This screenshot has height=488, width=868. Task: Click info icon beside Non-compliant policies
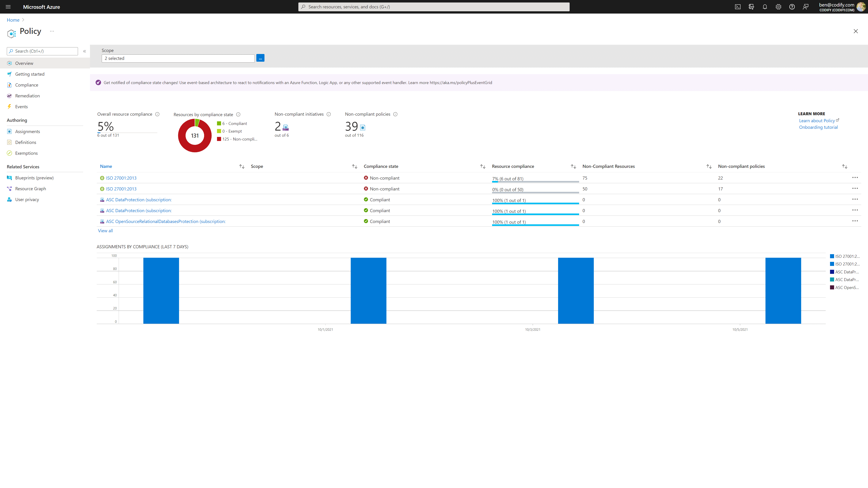(x=395, y=114)
